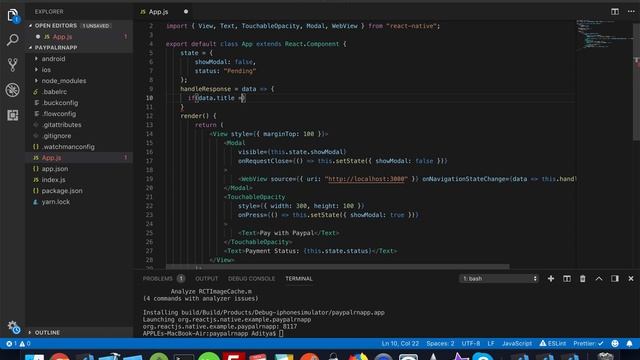Click the terminal prompt input line
Screen dimensions: 640x360
click(x=213, y=333)
